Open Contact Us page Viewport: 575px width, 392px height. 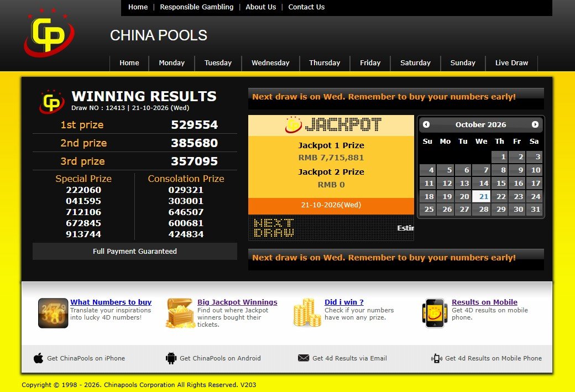click(x=306, y=7)
